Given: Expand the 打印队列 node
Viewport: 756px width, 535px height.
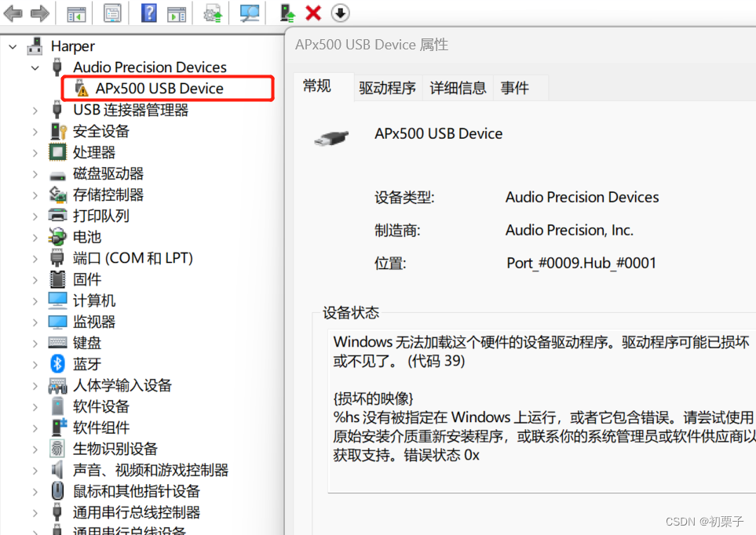Looking at the screenshot, I should [x=35, y=217].
